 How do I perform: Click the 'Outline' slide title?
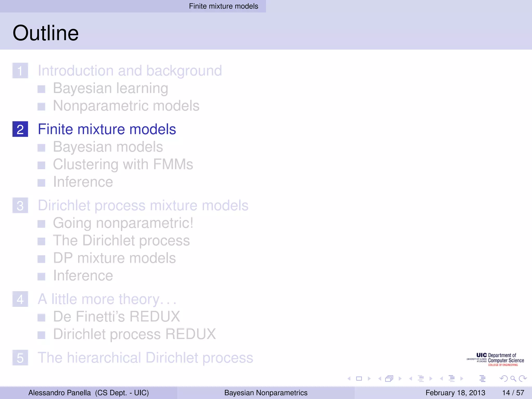[46, 33]
